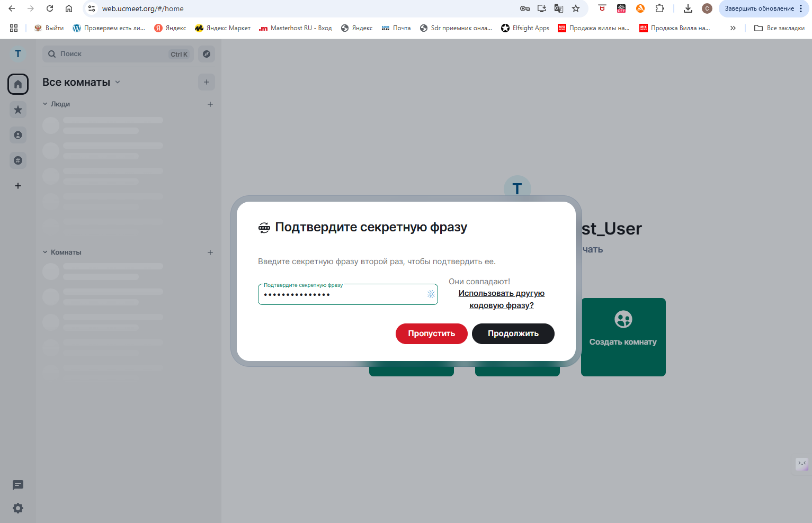The image size is (812, 523).
Task: Open the Rooms hashtag sidebar icon
Action: 17,160
